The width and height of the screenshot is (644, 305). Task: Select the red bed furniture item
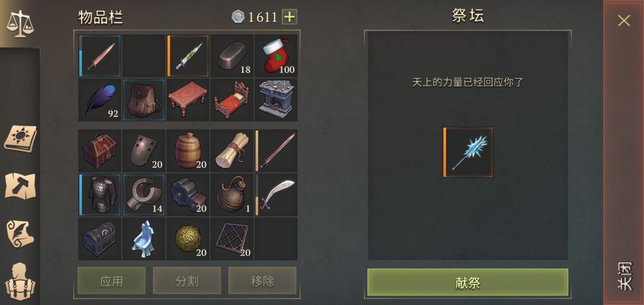(232, 99)
